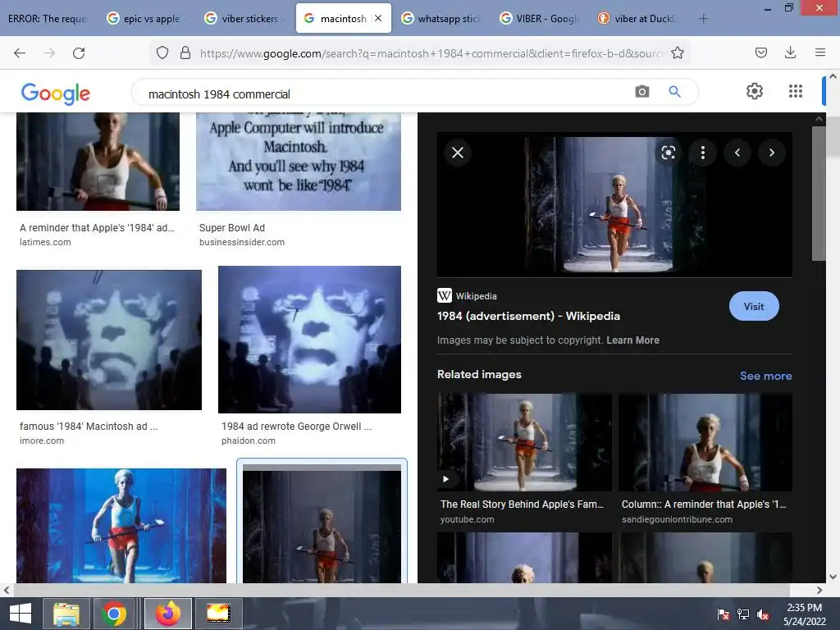Viewport: 840px width, 630px height.
Task: Open the Google apps grid
Action: 796,91
